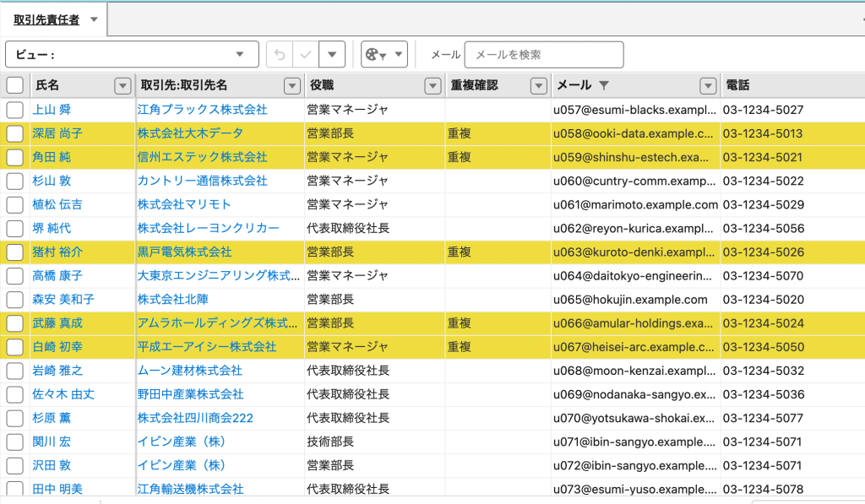The width and height of the screenshot is (865, 504).
Task: Open the 取引先責任者 tab dropdown arrow
Action: click(x=94, y=19)
